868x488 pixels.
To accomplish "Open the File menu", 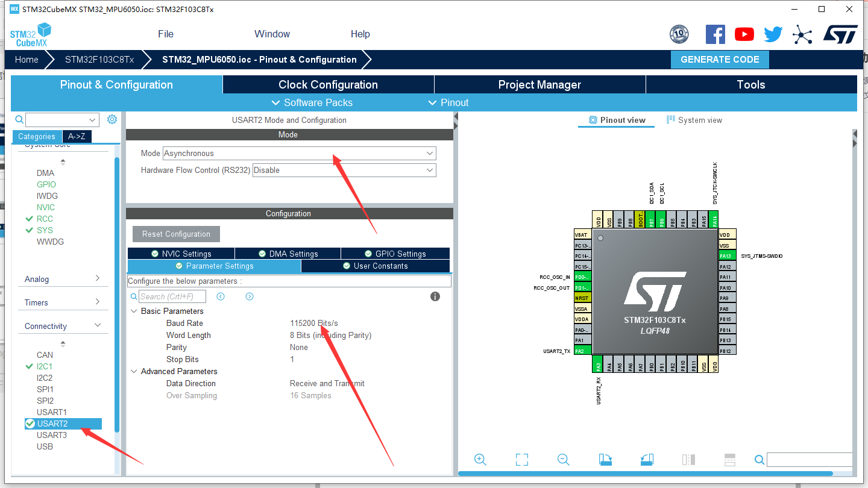I will [x=166, y=34].
